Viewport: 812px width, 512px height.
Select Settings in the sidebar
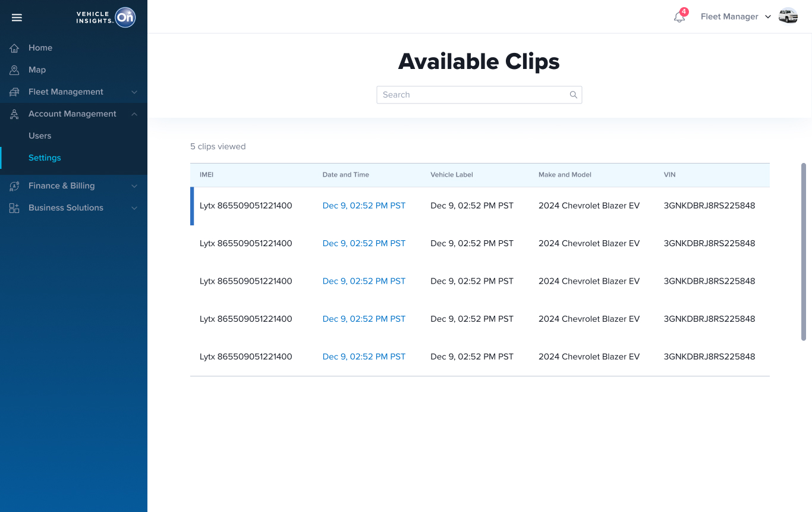[45, 158]
